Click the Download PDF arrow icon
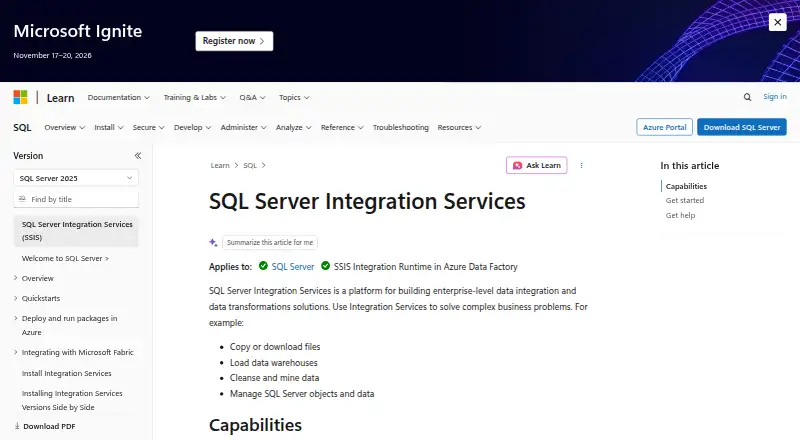The image size is (800, 440). [x=17, y=426]
